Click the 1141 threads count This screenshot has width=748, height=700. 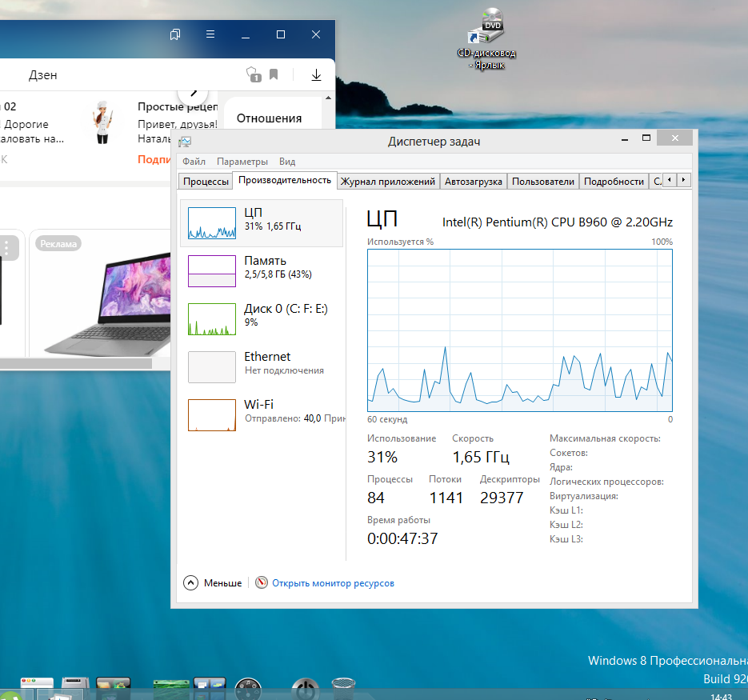[x=446, y=498]
